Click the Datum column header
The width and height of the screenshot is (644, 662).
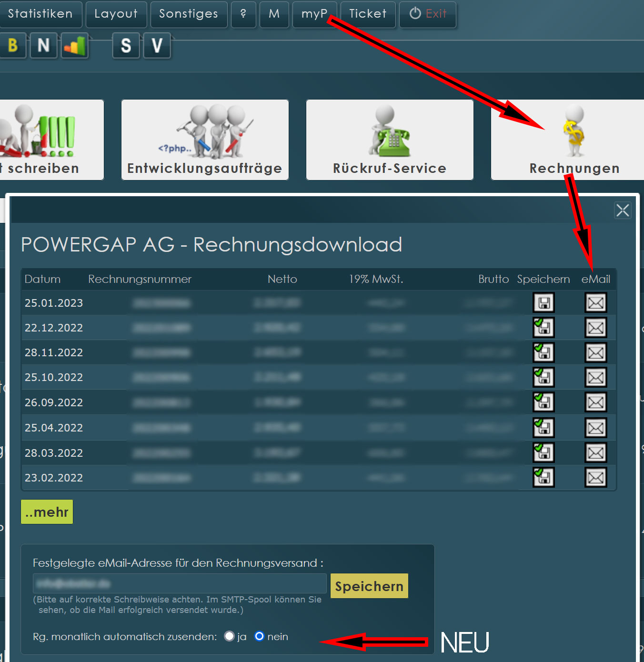(42, 279)
